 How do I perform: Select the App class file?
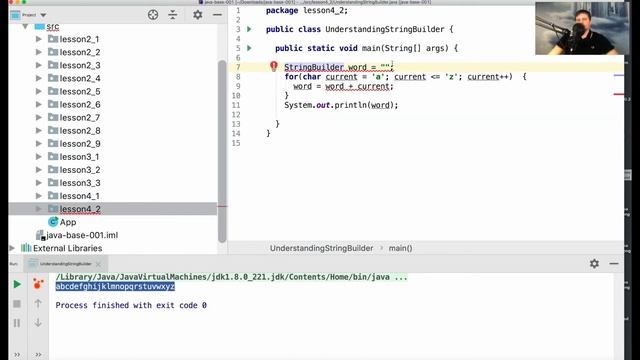click(x=68, y=222)
